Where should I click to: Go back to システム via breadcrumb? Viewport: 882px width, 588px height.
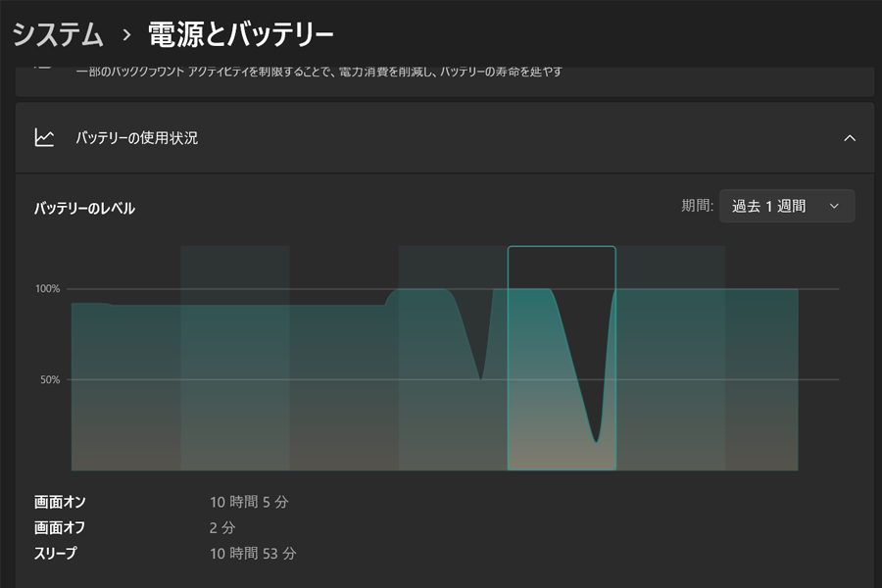[x=58, y=35]
